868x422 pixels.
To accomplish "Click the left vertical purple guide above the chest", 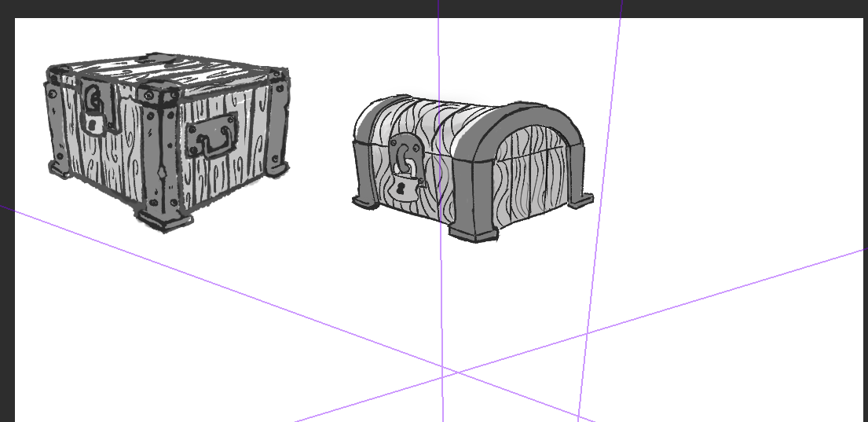I will [x=438, y=47].
